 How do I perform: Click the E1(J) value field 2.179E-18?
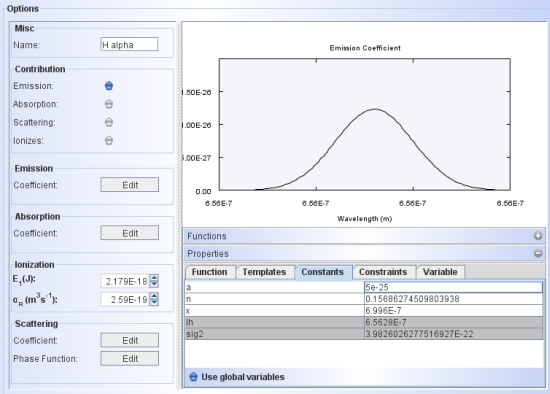click(x=125, y=281)
